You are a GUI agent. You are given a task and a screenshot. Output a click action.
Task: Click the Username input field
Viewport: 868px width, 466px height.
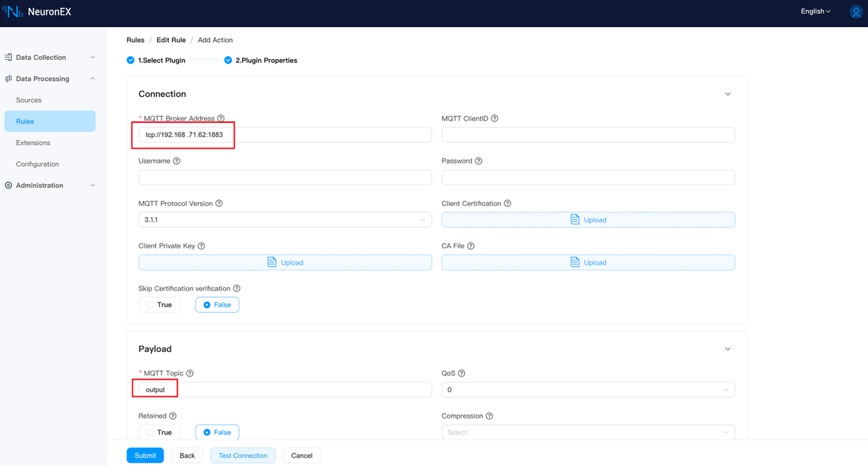click(x=285, y=178)
